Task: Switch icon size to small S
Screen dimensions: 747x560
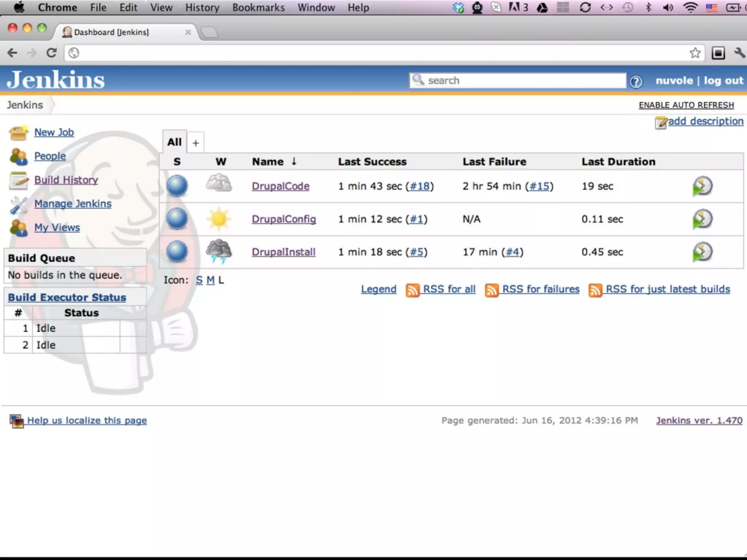Action: click(199, 280)
